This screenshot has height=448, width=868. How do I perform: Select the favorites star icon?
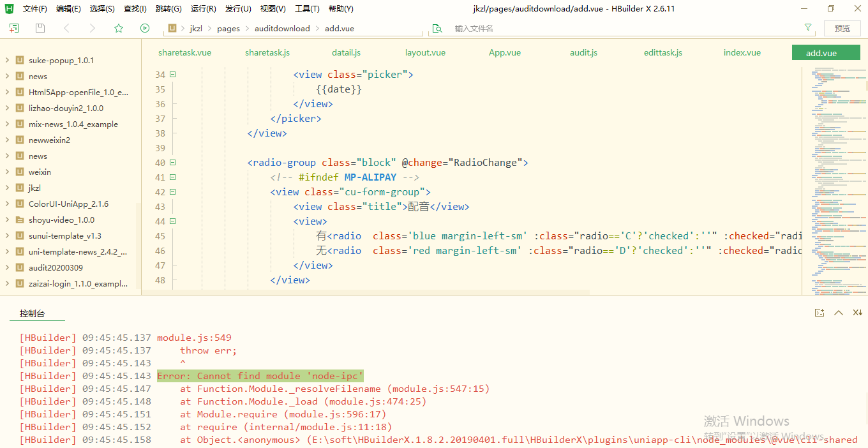tap(118, 29)
